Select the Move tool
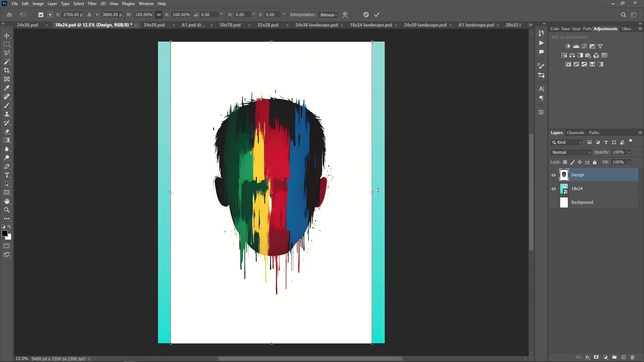Viewport: 644px width, 362px height. 7,36
